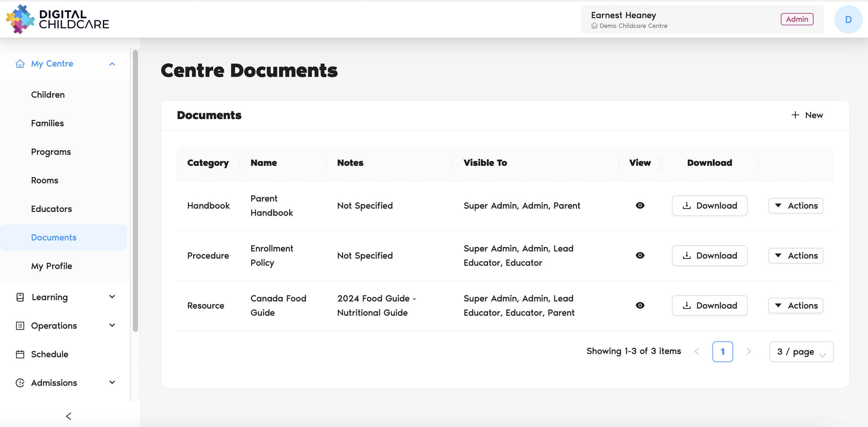Open Actions dropdown for Parent Handbook

[795, 205]
